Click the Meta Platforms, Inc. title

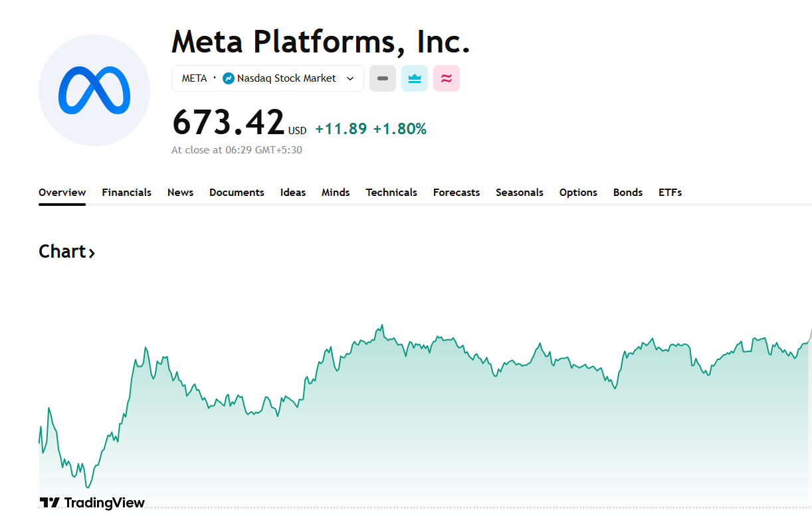click(321, 42)
